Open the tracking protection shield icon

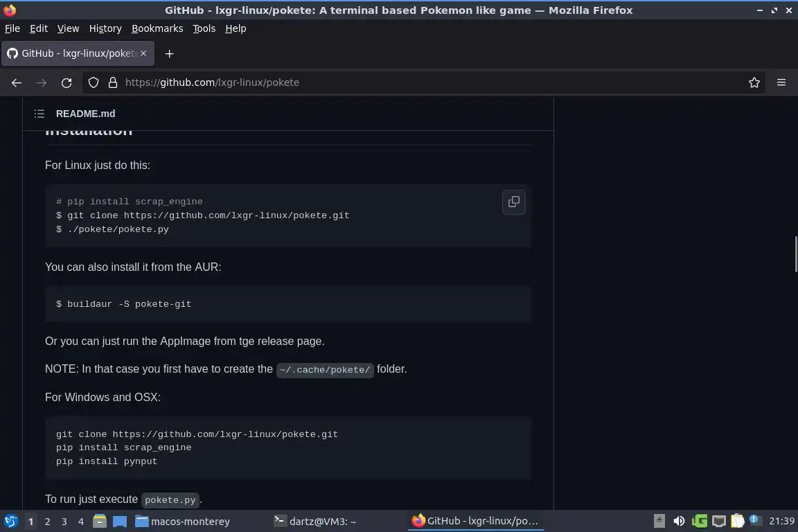[93, 82]
